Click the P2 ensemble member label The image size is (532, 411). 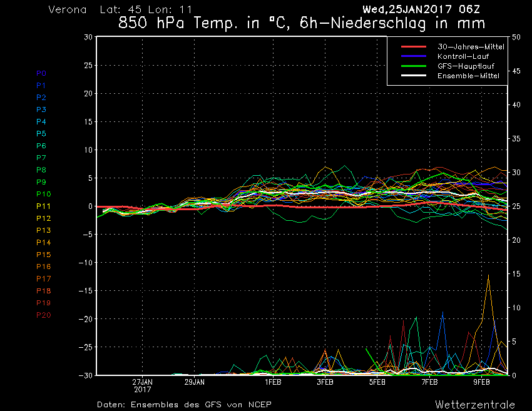coord(41,98)
